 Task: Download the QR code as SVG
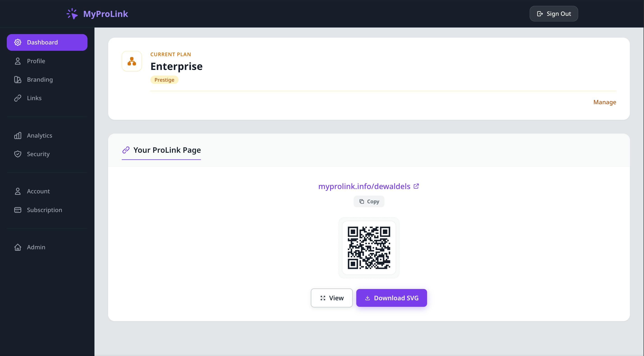tap(391, 298)
